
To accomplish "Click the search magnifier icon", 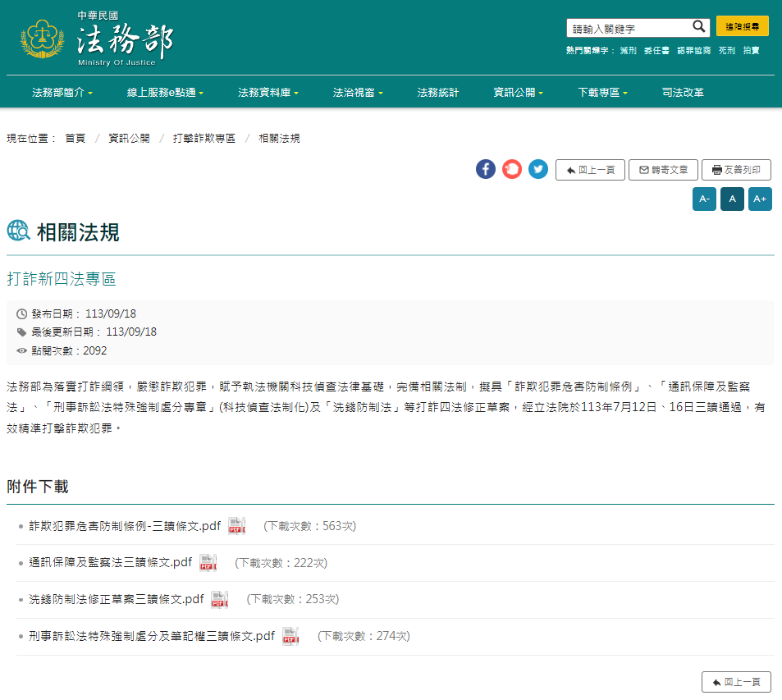I will pyautogui.click(x=699, y=27).
